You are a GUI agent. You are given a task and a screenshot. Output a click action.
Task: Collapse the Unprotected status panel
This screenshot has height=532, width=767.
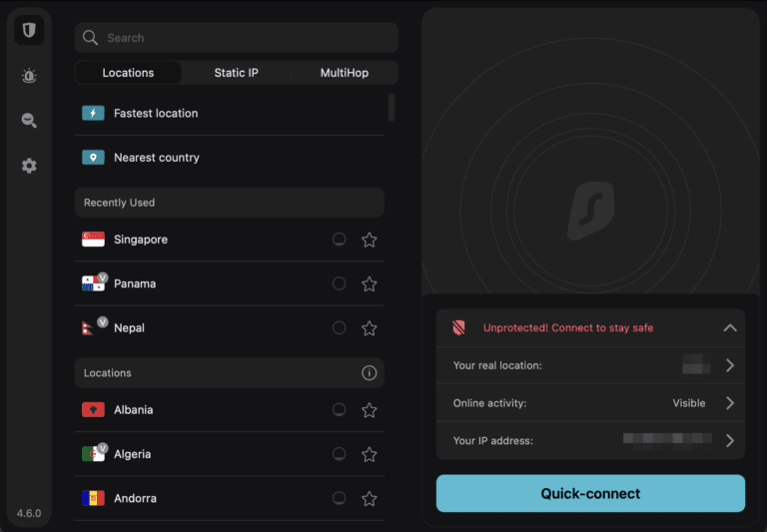pos(730,327)
